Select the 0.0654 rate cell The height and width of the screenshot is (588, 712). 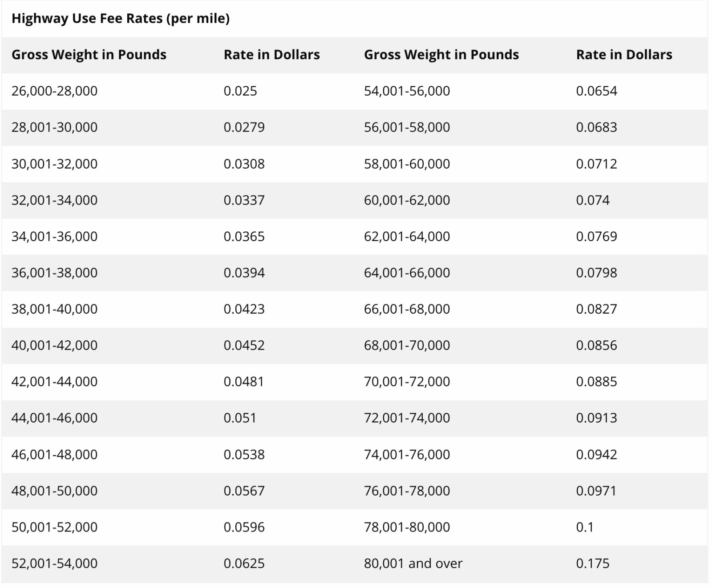point(596,91)
